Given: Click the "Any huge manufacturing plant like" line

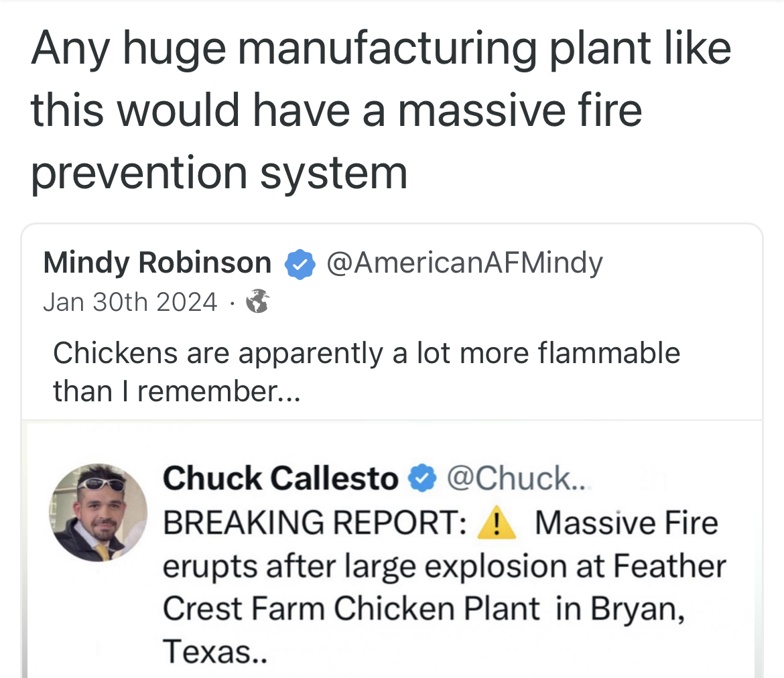Looking at the screenshot, I should [x=381, y=48].
